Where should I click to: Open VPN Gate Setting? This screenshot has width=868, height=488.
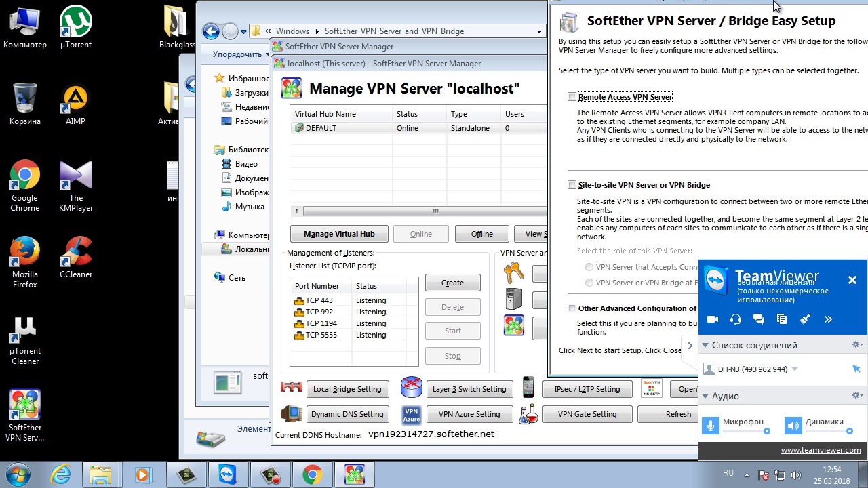coord(587,414)
